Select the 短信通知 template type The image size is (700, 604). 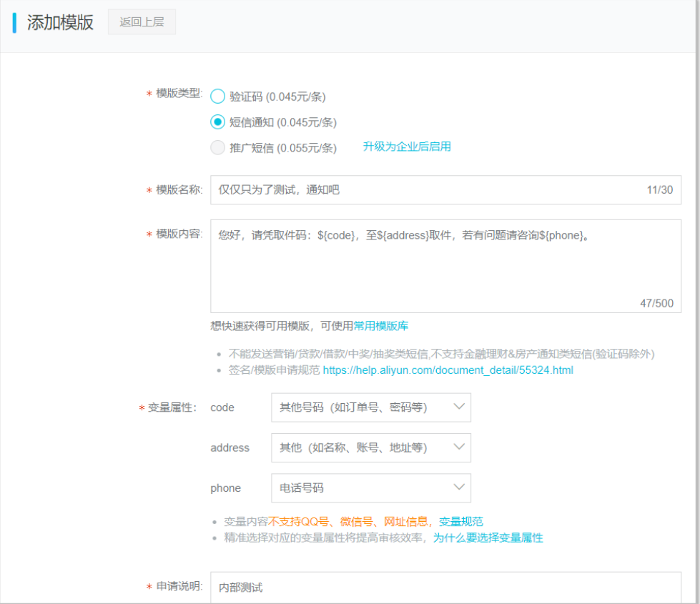(217, 122)
